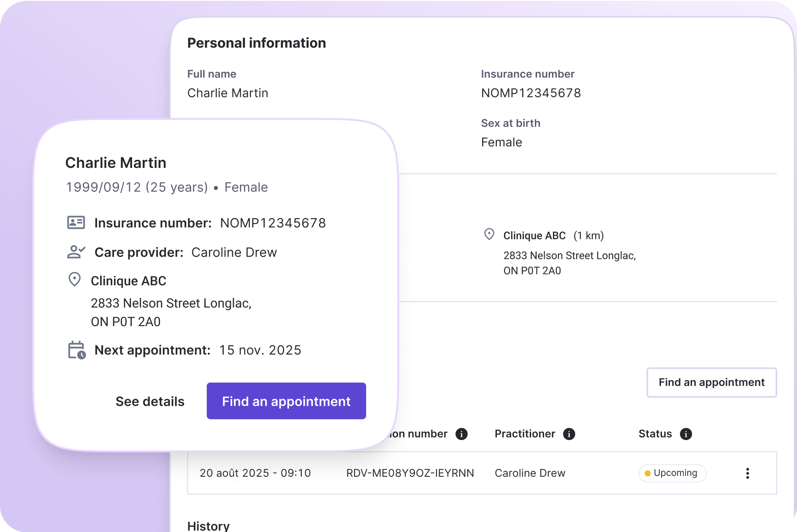Click the care provider person icon
This screenshot has width=797, height=532.
(76, 252)
